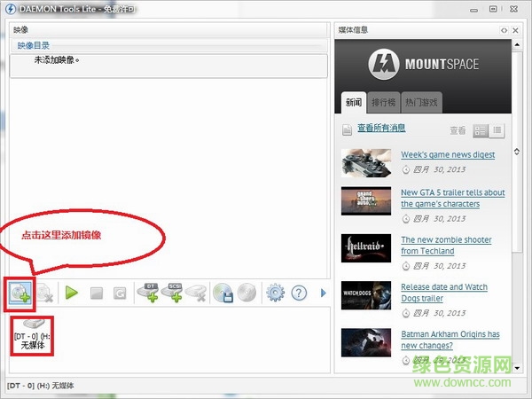The height and width of the screenshot is (399, 532).
Task: Click the GTA 5 thumbnail
Action: (x=366, y=201)
